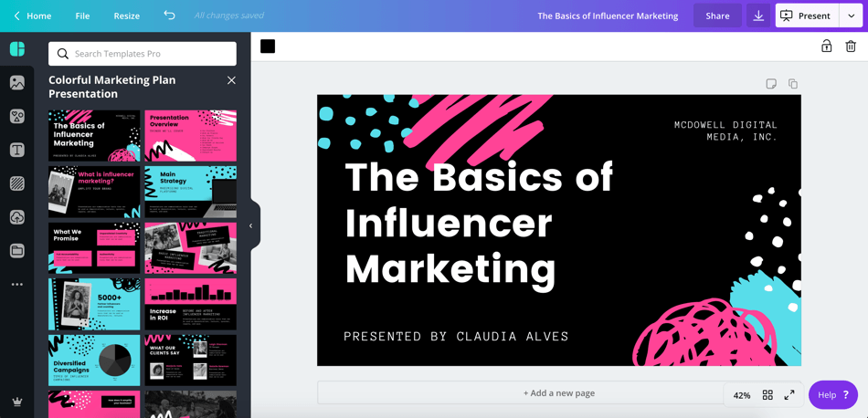This screenshot has width=868, height=418.
Task: Open the Present dropdown arrow
Action: click(851, 16)
